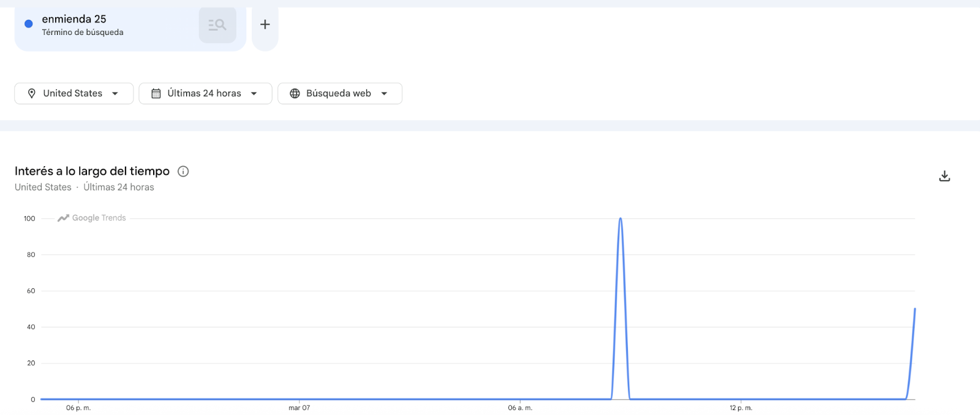980x415 pixels.
Task: Click the Búsqueda web filter label
Action: pos(339,93)
